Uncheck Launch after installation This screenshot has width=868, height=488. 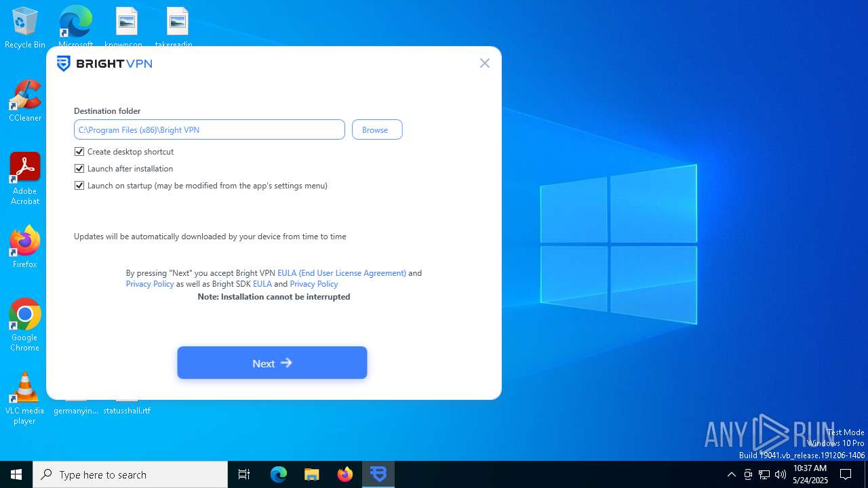pyautogui.click(x=79, y=169)
